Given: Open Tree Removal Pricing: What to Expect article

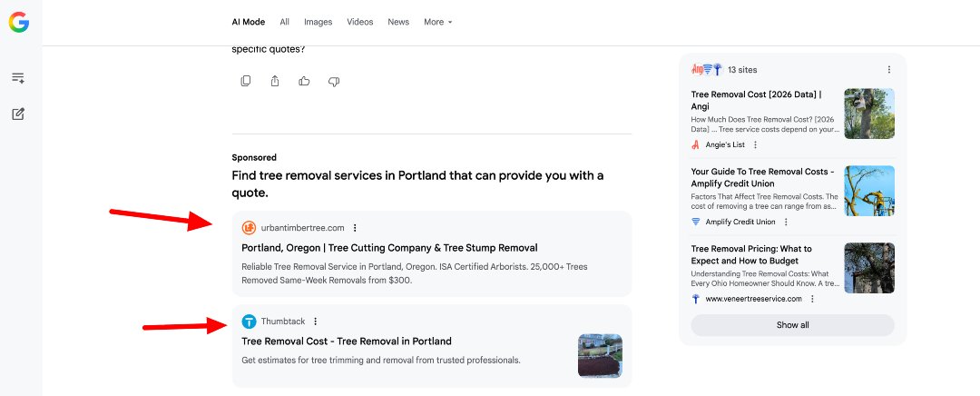Looking at the screenshot, I should (x=751, y=254).
